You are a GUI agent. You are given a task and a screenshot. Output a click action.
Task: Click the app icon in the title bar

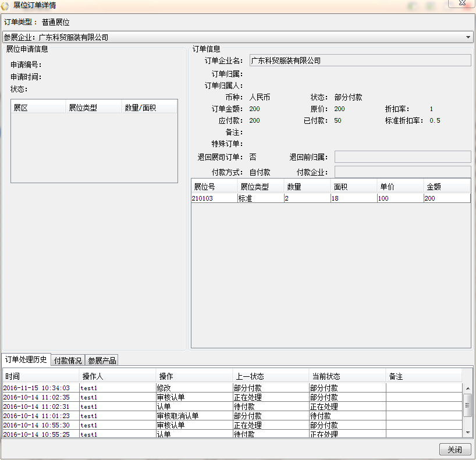6,6
